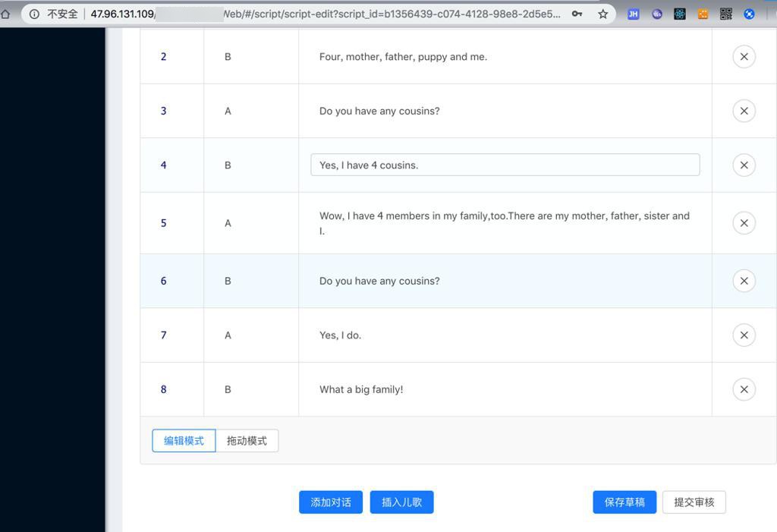Screen dimensions: 777x532
Task: Open the React developer tools extension
Action: (680, 14)
